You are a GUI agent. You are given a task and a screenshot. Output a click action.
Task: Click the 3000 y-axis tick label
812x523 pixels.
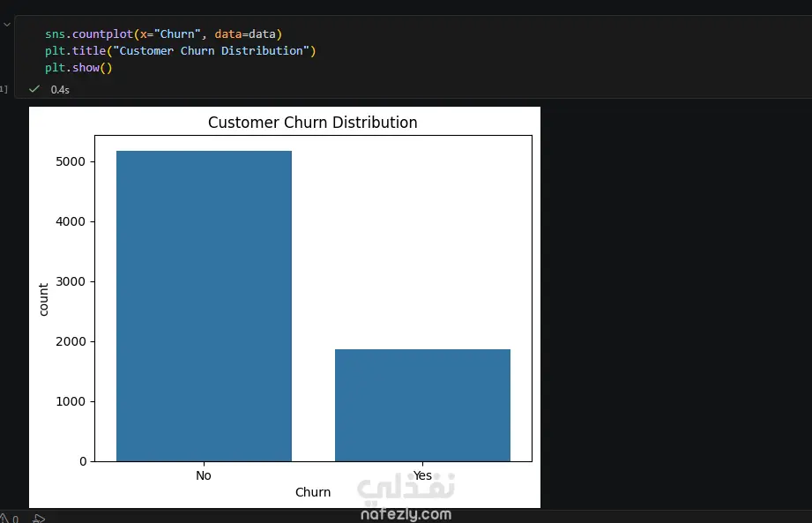click(x=71, y=281)
